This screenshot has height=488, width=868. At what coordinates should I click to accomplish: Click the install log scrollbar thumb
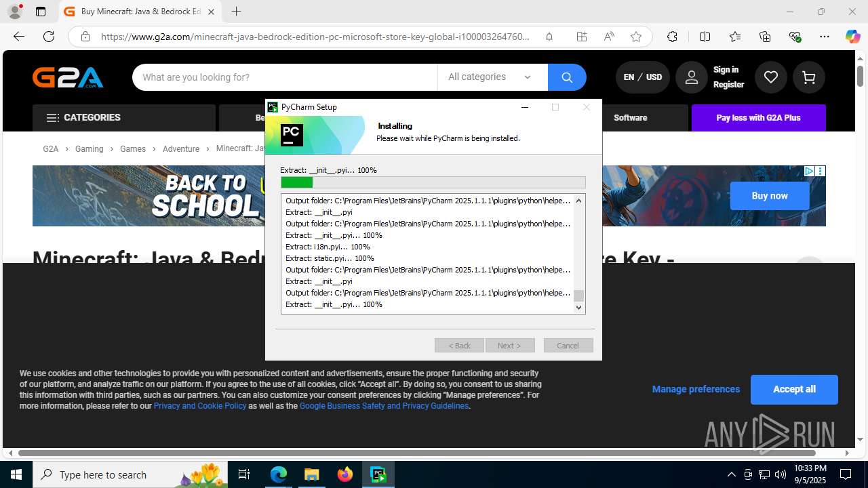(578, 296)
